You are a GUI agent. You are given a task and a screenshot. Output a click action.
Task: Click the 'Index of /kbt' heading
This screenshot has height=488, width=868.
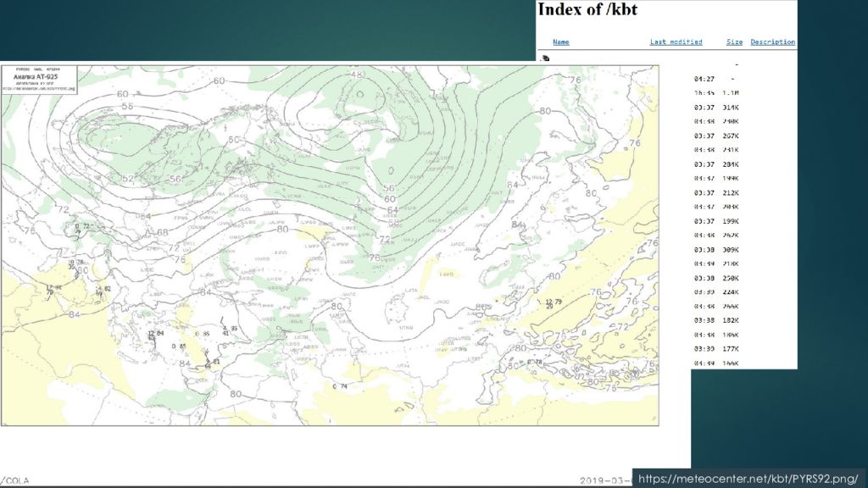tap(587, 9)
